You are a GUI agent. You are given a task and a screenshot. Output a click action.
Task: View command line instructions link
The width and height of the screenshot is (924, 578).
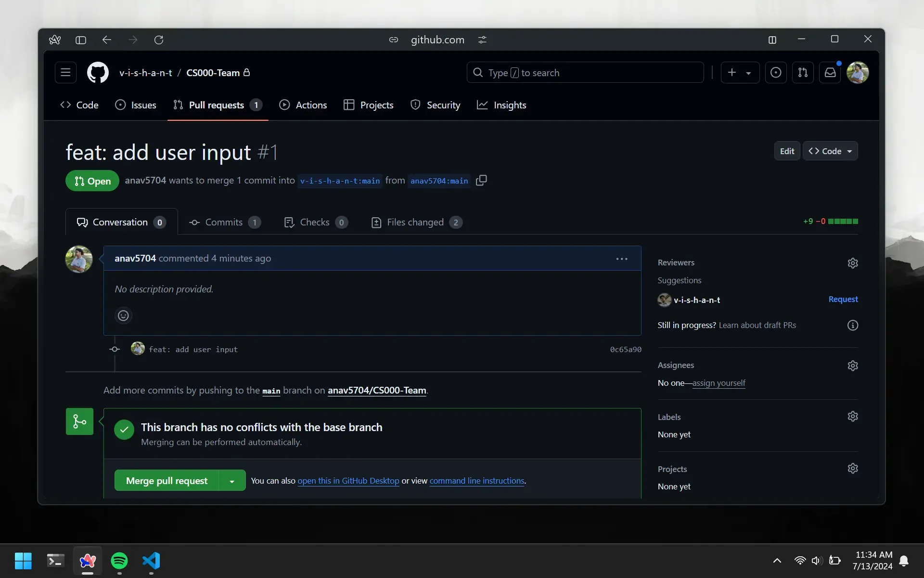(477, 481)
